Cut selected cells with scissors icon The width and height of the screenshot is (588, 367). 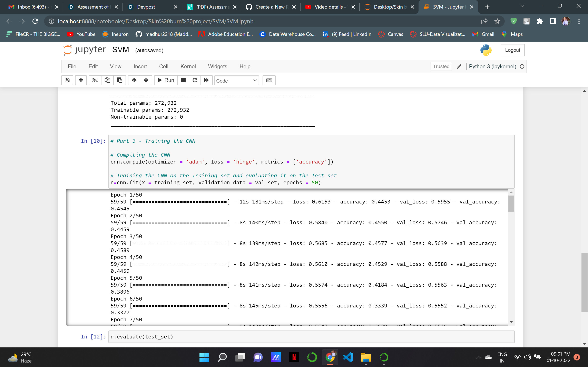(95, 80)
